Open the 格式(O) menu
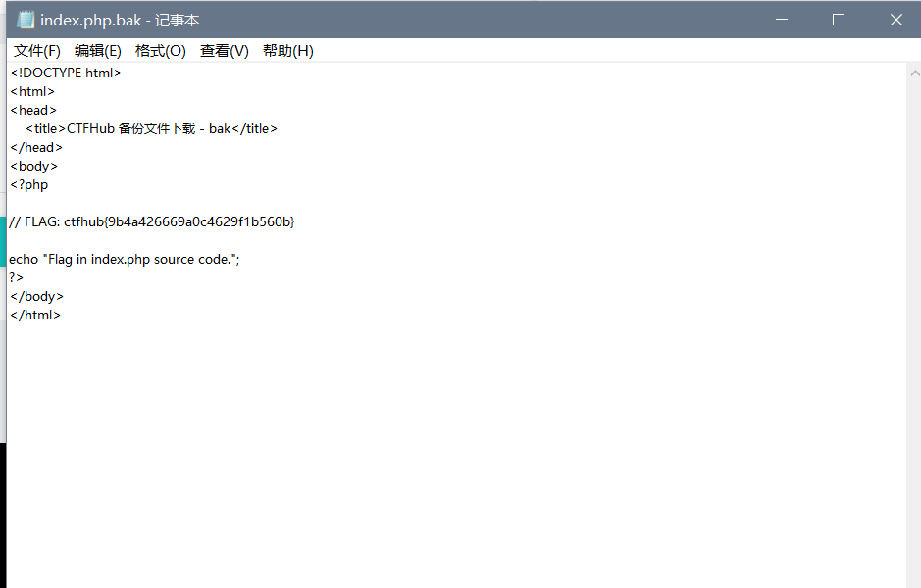921x588 pixels. click(161, 50)
